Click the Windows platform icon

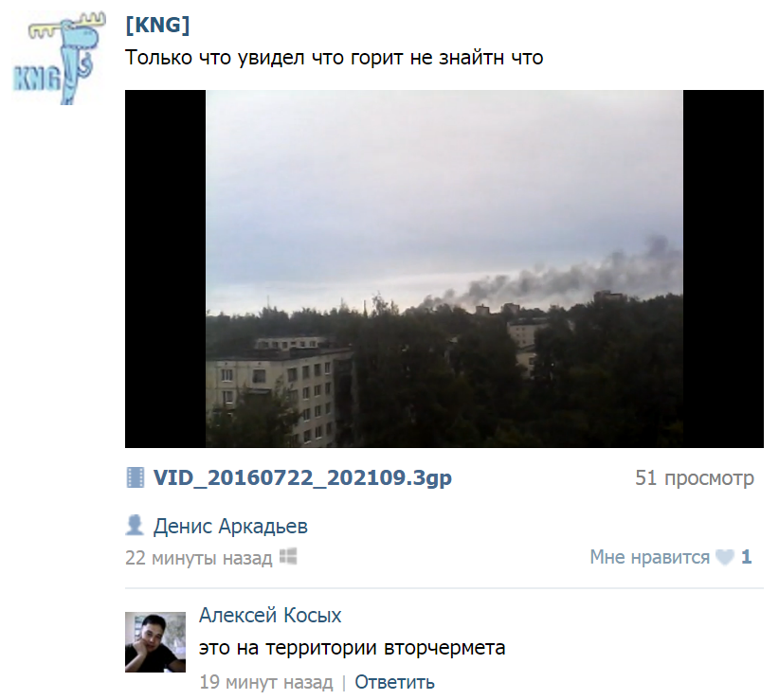(x=288, y=557)
